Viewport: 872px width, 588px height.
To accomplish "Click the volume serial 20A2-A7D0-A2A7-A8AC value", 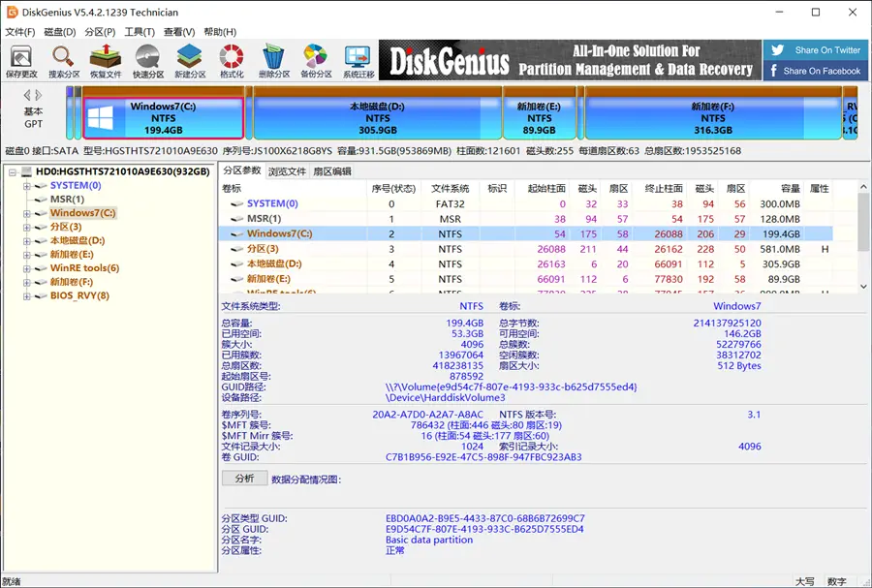I will 427,414.
